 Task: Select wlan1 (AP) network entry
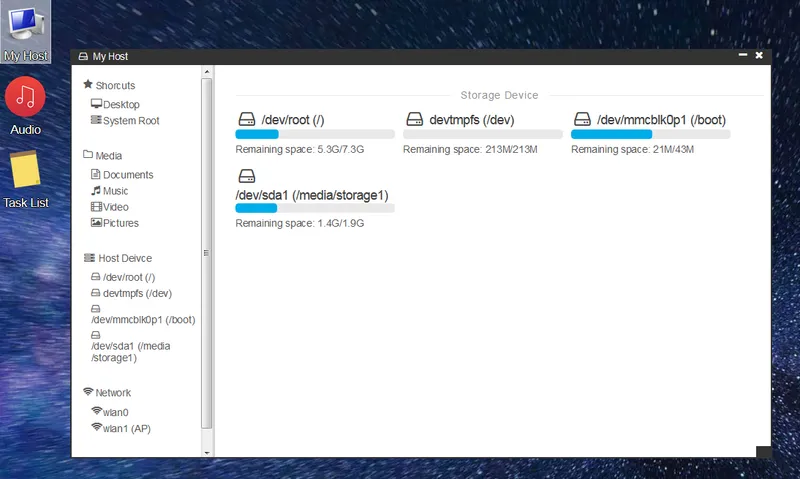(126, 428)
